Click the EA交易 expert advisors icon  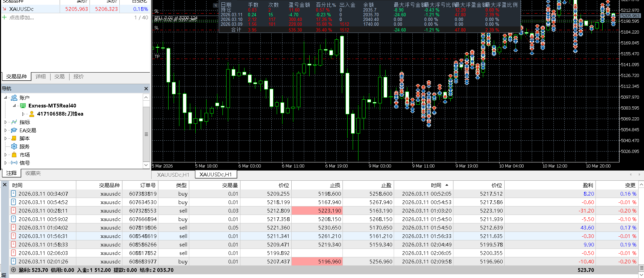14,130
